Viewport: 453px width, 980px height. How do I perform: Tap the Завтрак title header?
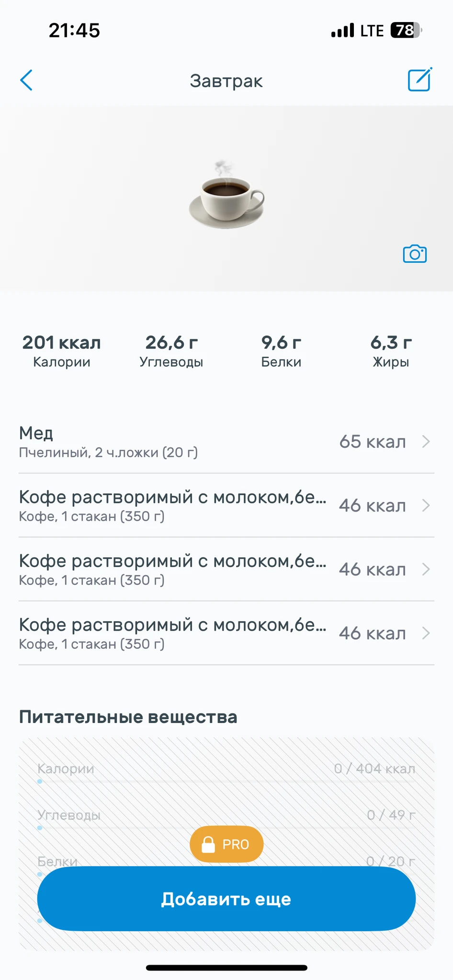(x=226, y=81)
